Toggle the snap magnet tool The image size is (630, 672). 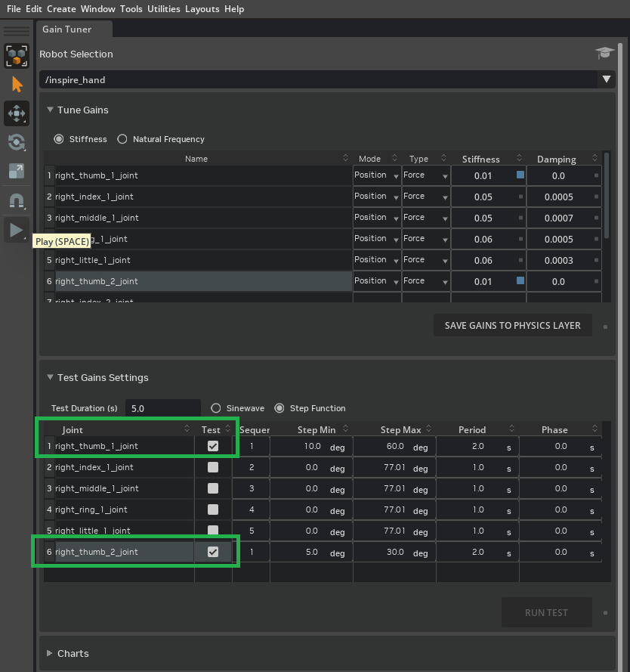(x=17, y=200)
